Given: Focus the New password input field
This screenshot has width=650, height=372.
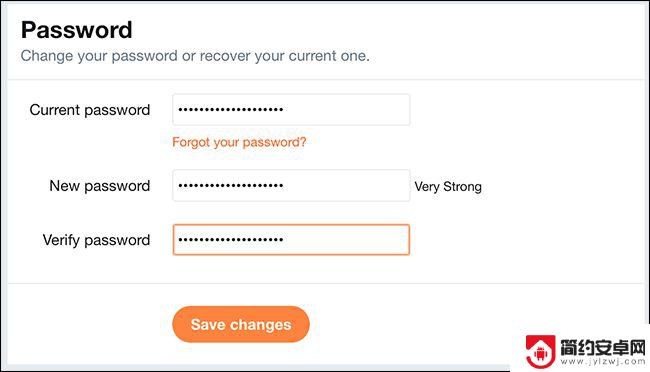Looking at the screenshot, I should [291, 185].
